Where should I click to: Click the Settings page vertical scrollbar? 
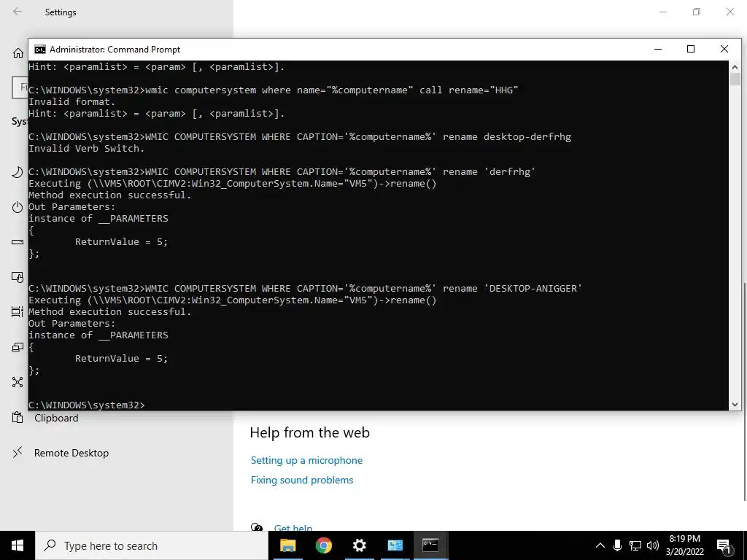(x=745, y=391)
